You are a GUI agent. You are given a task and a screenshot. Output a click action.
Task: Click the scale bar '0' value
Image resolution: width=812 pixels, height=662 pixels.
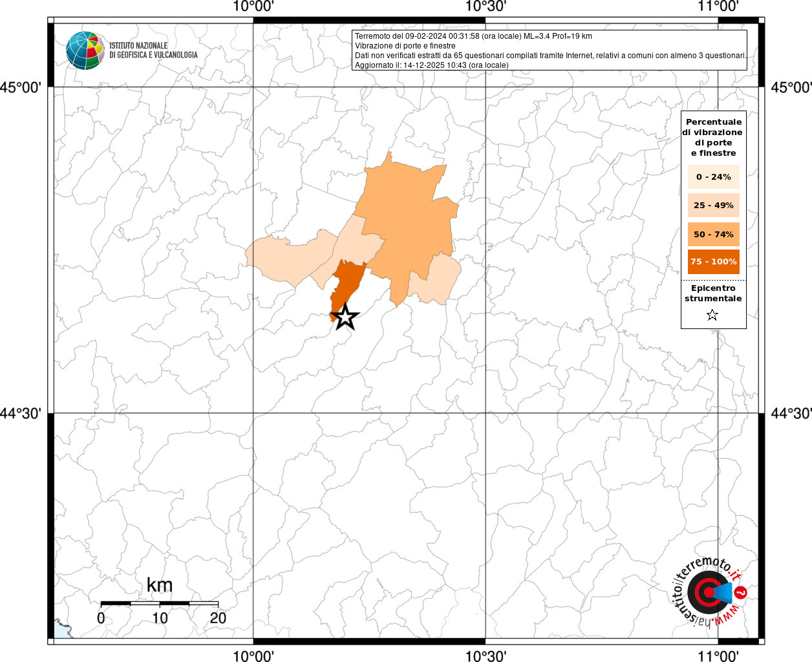pyautogui.click(x=101, y=618)
